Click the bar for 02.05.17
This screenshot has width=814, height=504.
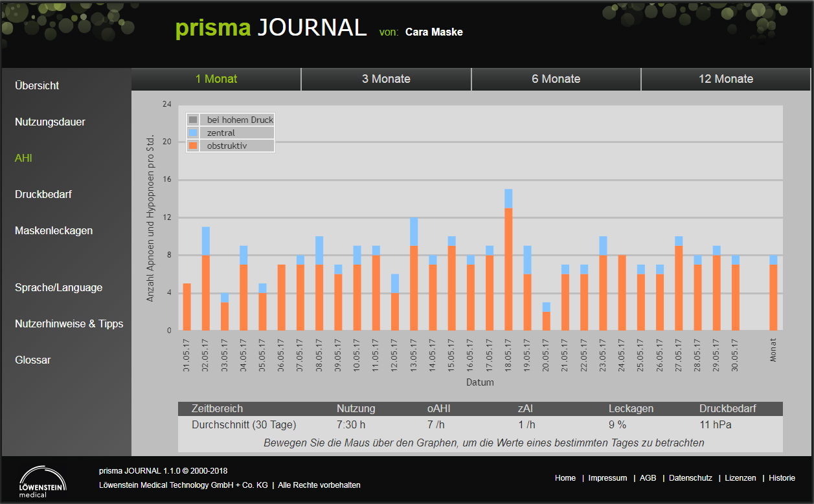[205, 279]
